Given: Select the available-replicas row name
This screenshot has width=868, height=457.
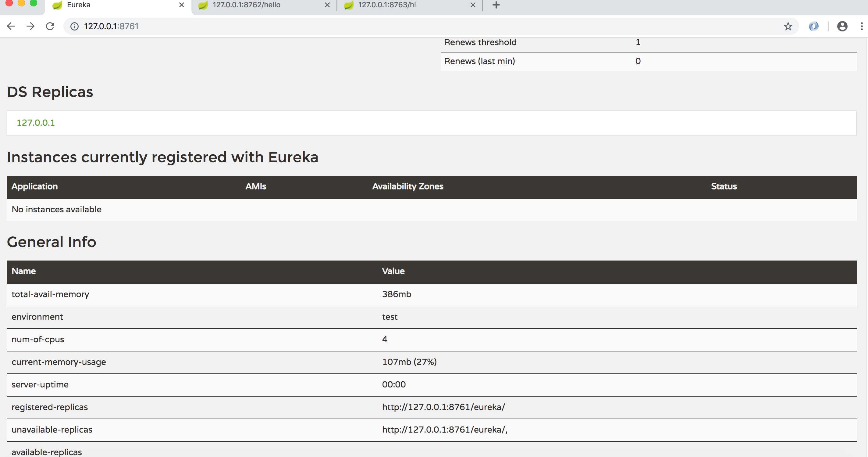Looking at the screenshot, I should pyautogui.click(x=47, y=452).
